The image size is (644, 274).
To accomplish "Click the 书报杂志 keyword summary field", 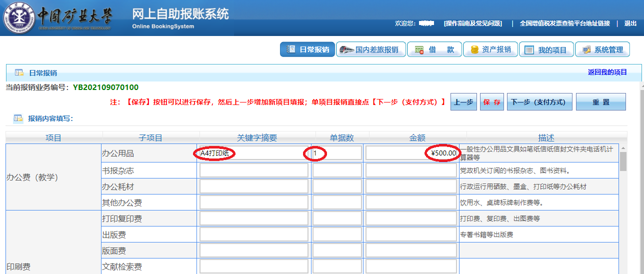I will click(253, 170).
